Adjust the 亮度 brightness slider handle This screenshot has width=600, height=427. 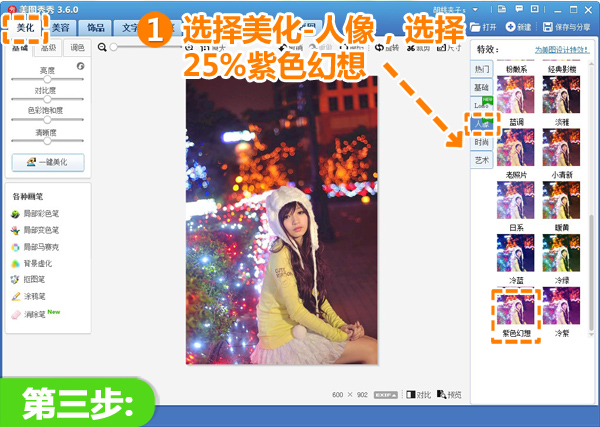47,78
